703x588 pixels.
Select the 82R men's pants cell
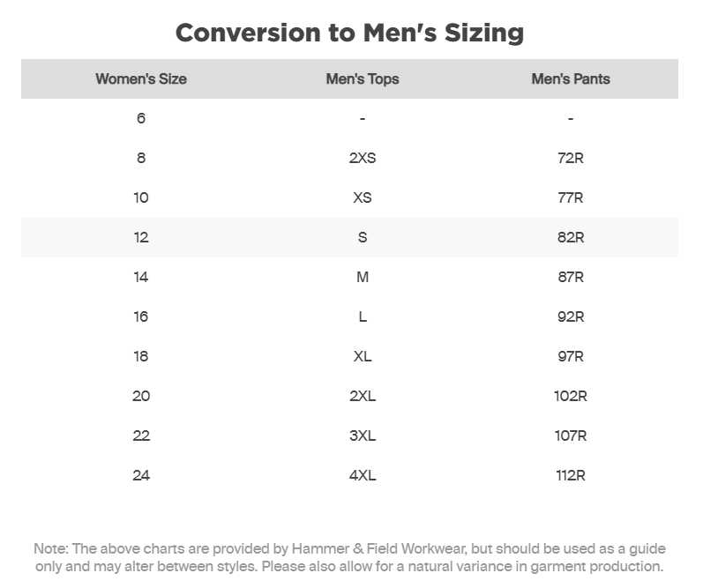click(571, 237)
